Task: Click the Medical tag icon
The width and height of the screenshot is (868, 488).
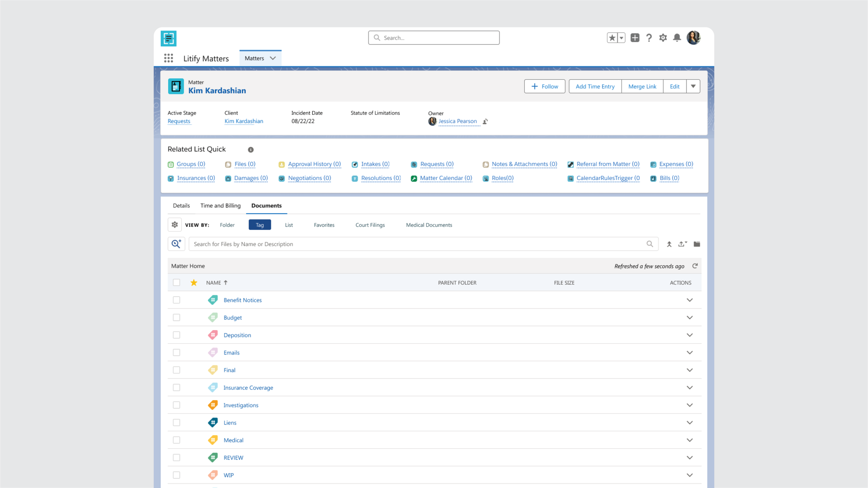Action: point(213,440)
